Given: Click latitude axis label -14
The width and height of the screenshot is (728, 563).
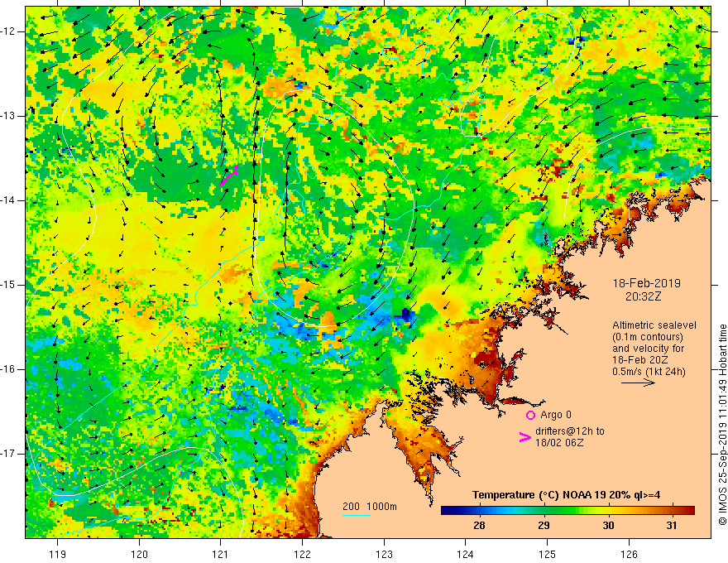Looking at the screenshot, I should pos(8,200).
